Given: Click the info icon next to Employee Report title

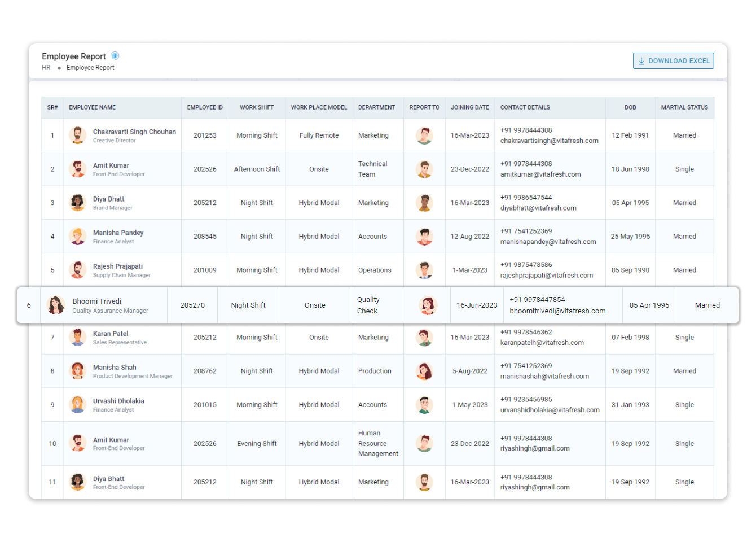Looking at the screenshot, I should (x=116, y=55).
